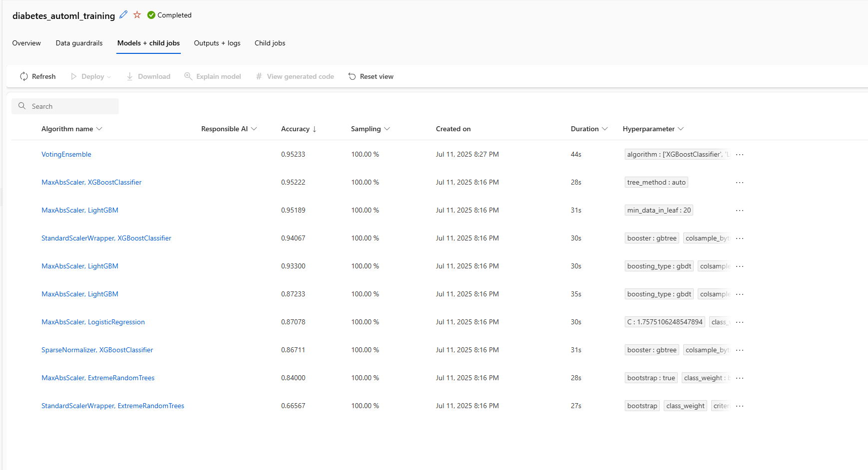Open more options for min_data_in_leaf row
The width and height of the screenshot is (868, 470).
740,211
